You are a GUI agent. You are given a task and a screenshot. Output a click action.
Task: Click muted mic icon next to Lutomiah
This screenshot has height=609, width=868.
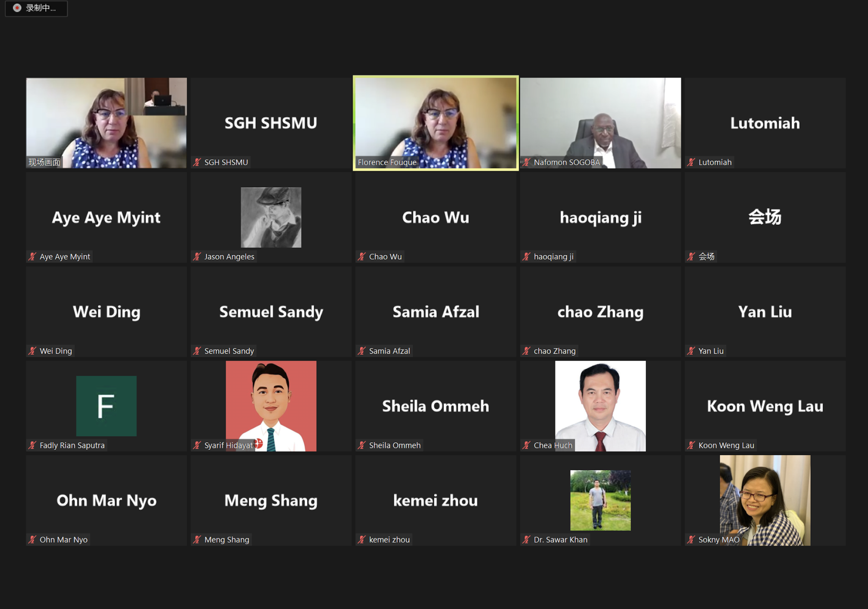coord(691,162)
